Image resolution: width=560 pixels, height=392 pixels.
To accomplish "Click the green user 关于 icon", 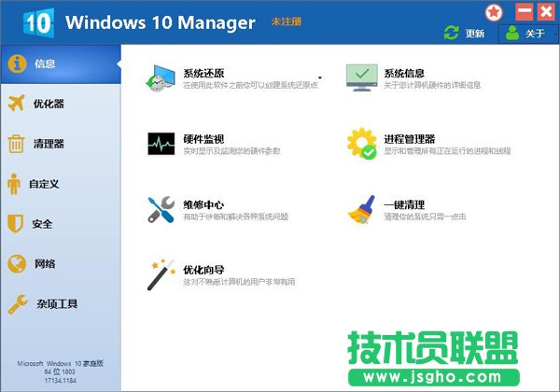I will [512, 33].
